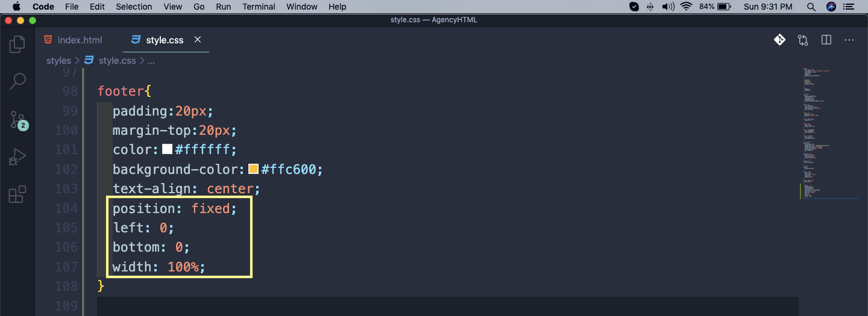Switch to the index.html tab
868x316 pixels.
point(74,40)
